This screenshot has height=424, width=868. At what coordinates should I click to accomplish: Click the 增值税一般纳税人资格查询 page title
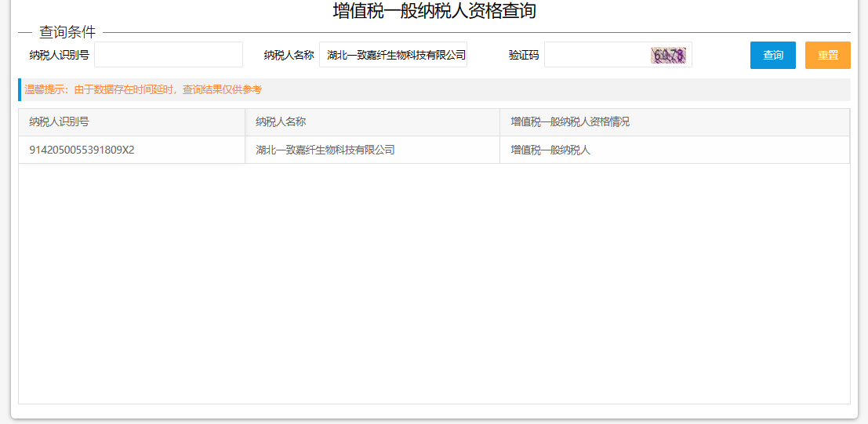(x=434, y=11)
